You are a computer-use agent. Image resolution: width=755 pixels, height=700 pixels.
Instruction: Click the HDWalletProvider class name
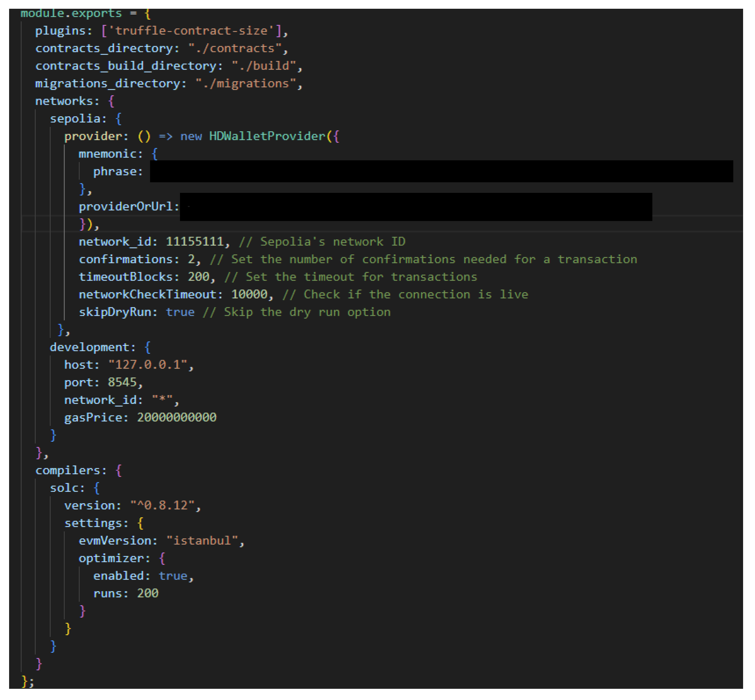[x=267, y=136]
